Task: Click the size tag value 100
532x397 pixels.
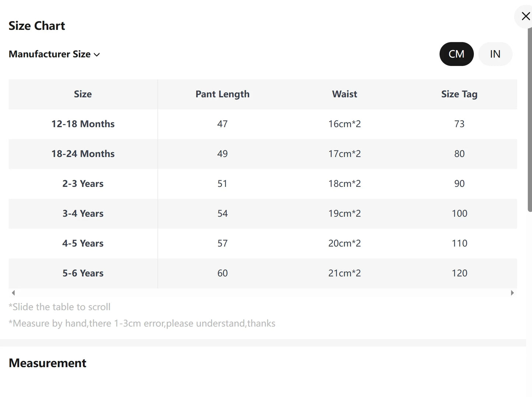Action: click(x=459, y=213)
